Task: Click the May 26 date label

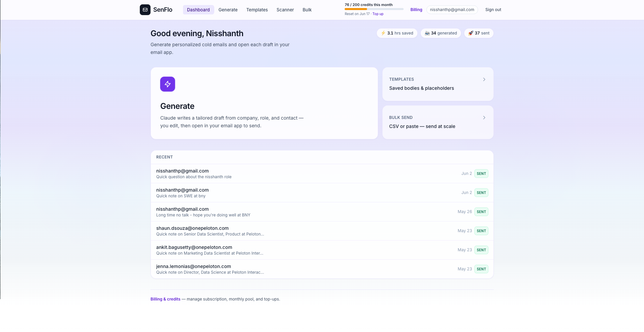Action: pyautogui.click(x=465, y=212)
